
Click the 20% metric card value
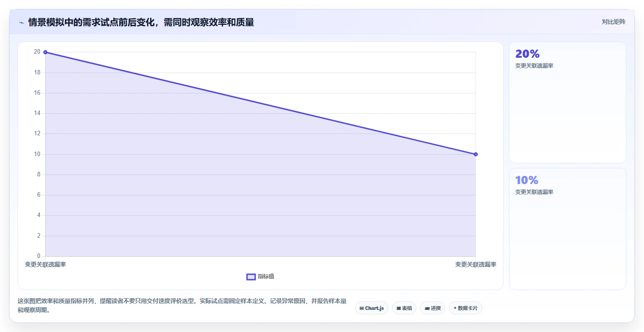coord(527,54)
